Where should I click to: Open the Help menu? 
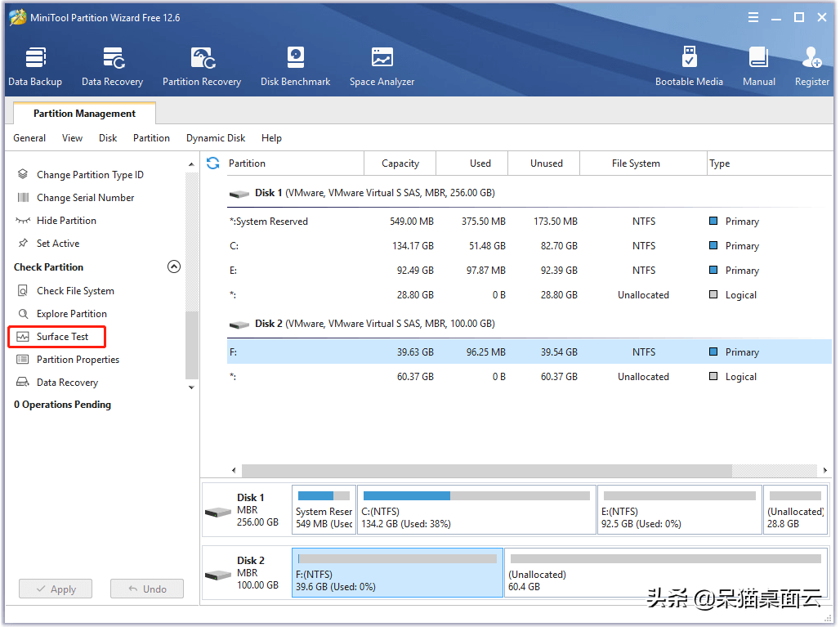pyautogui.click(x=271, y=138)
